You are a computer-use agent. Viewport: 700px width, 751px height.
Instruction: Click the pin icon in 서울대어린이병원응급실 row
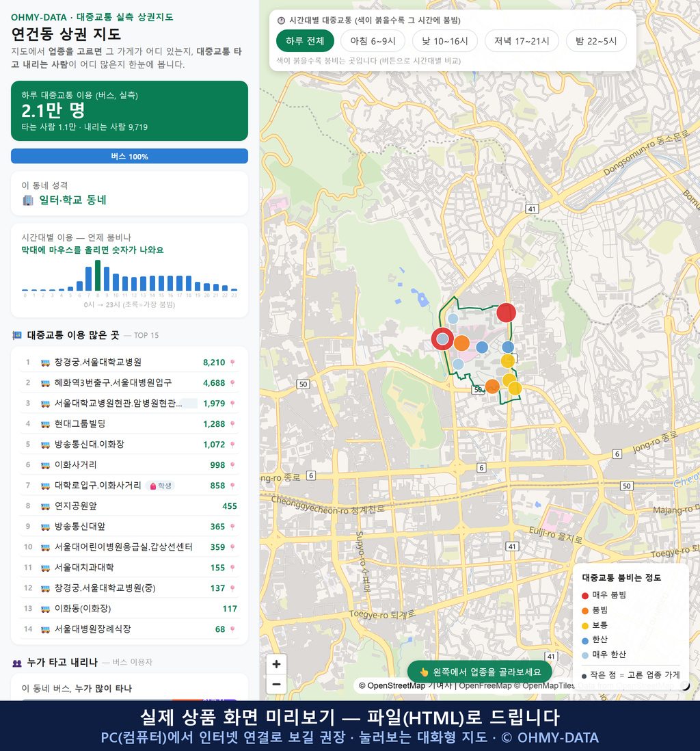tap(232, 547)
